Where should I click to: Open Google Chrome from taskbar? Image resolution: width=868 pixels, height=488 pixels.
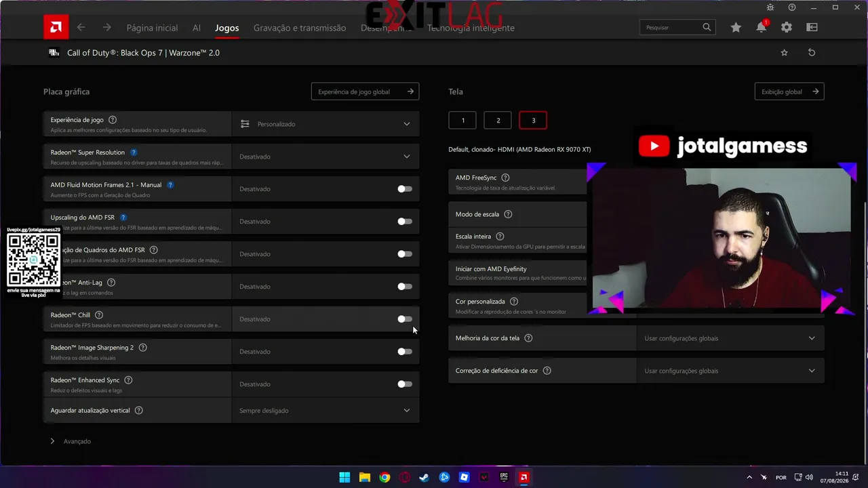pyautogui.click(x=384, y=477)
